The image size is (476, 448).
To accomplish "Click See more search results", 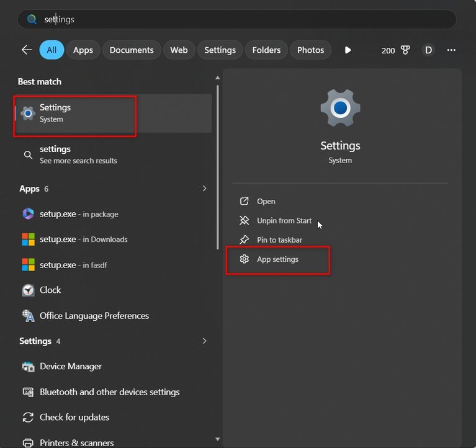I will (x=78, y=161).
